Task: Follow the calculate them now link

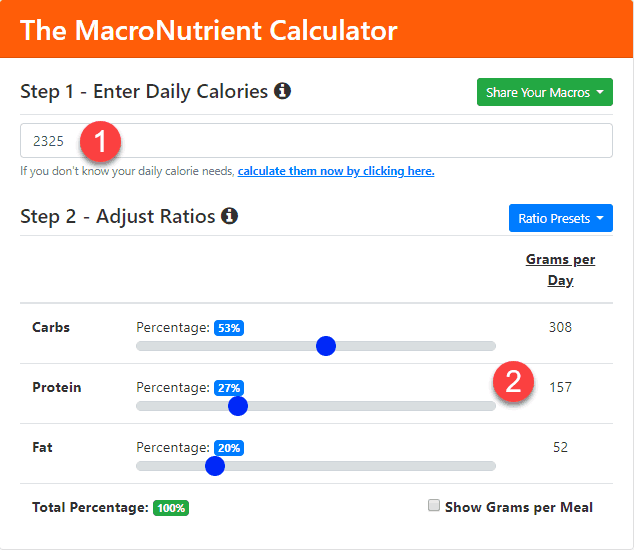Action: 336,171
